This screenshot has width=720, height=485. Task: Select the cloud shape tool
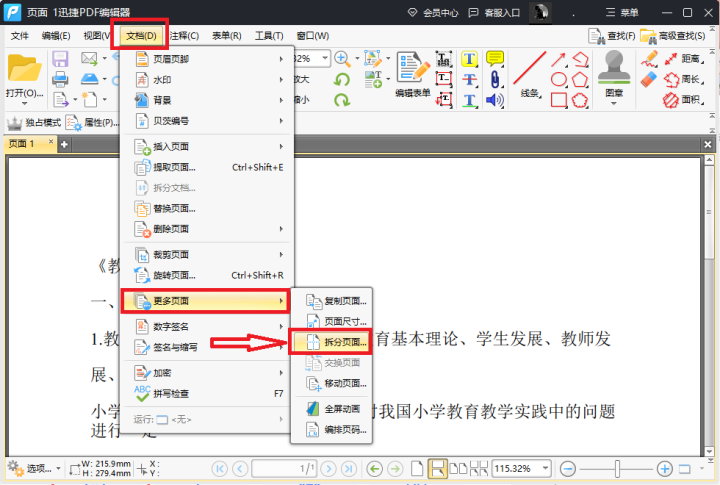coord(580,100)
